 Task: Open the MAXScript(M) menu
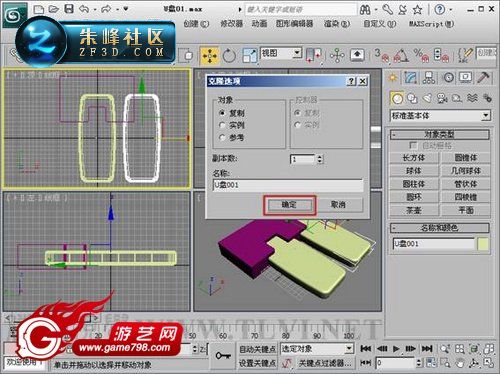click(431, 24)
